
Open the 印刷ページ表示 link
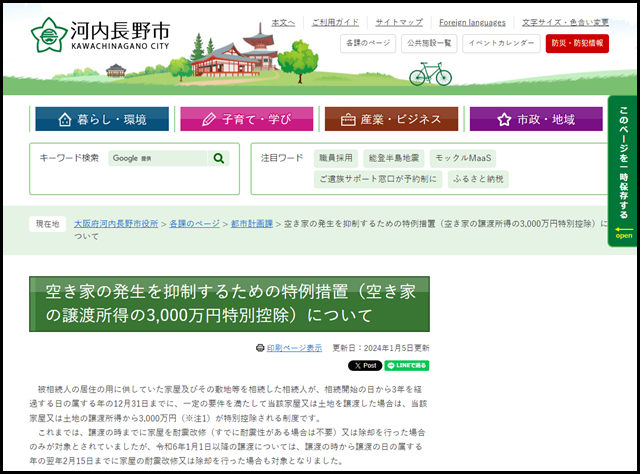[x=294, y=348]
